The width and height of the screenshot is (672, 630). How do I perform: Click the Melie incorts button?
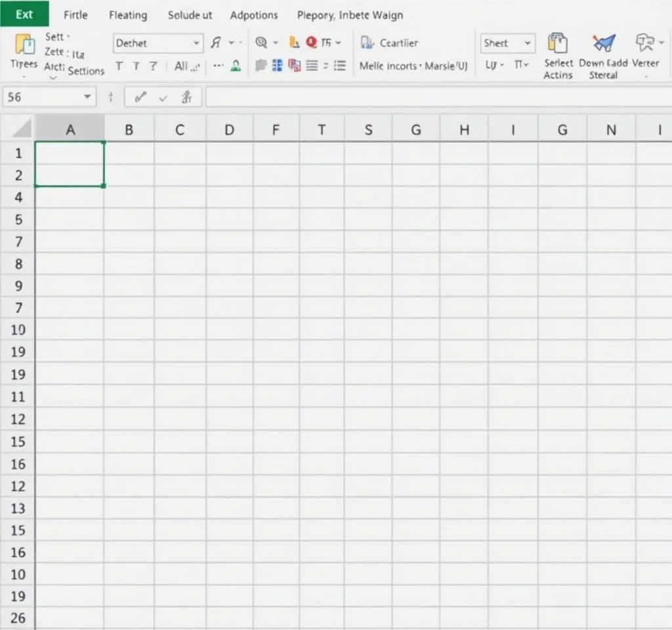pyautogui.click(x=387, y=66)
